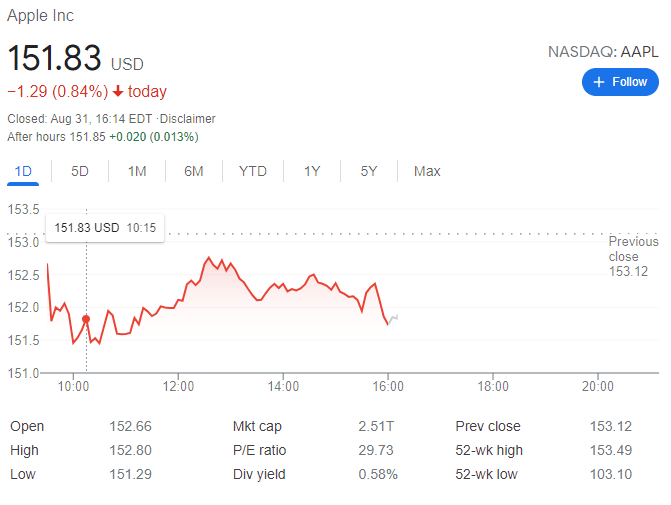The height and width of the screenshot is (505, 671).
Task: Switch to the 5D tab
Action: (x=80, y=171)
